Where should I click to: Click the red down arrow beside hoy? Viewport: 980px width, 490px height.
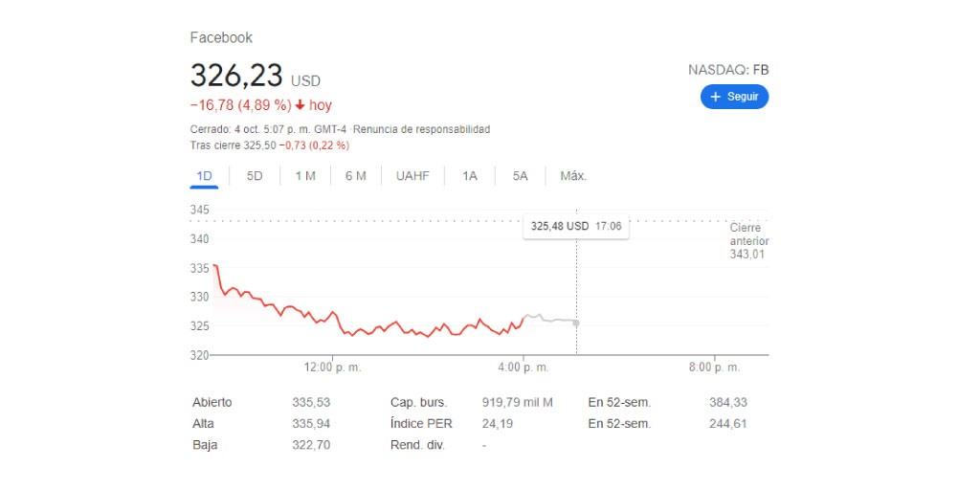(300, 105)
